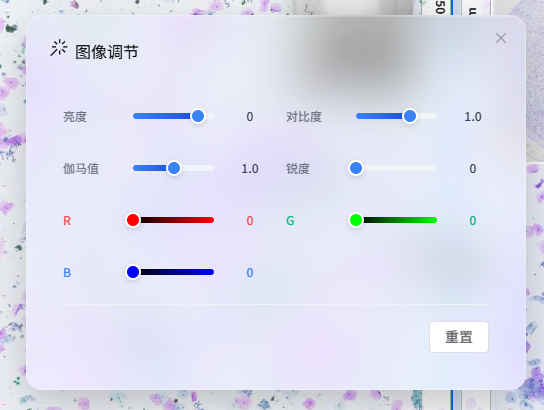Click the red R channel slider handle

(x=133, y=220)
